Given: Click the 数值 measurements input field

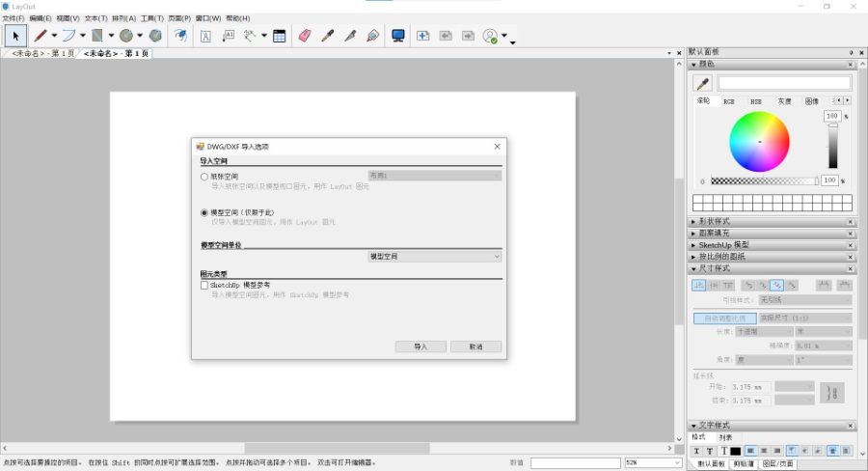Looking at the screenshot, I should [x=576, y=462].
